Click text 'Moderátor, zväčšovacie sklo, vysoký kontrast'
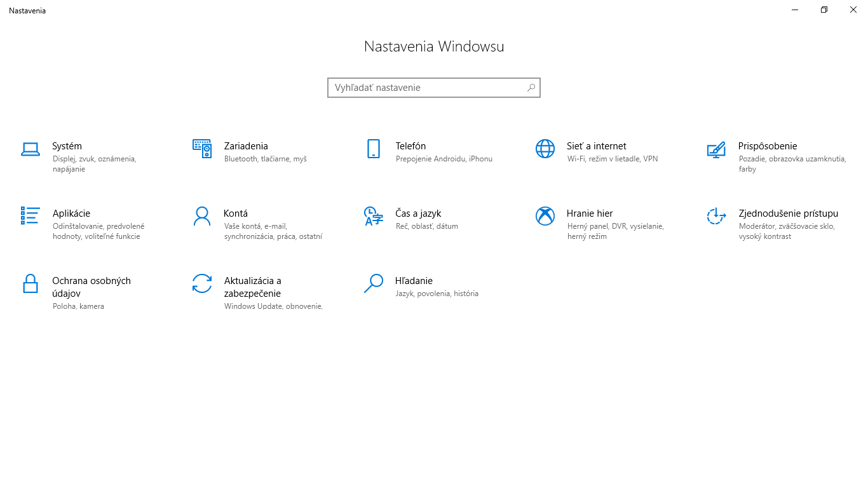The height and width of the screenshot is (488, 868). pyautogui.click(x=787, y=231)
